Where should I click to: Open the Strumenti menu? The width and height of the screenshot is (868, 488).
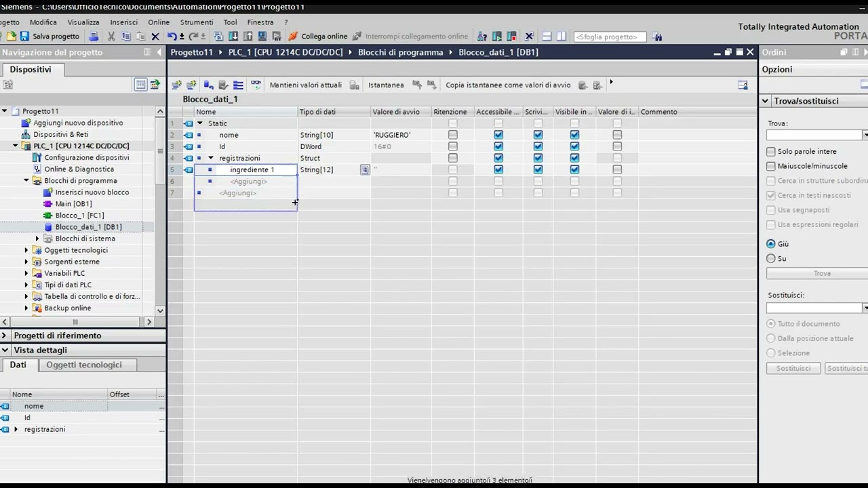tap(197, 22)
